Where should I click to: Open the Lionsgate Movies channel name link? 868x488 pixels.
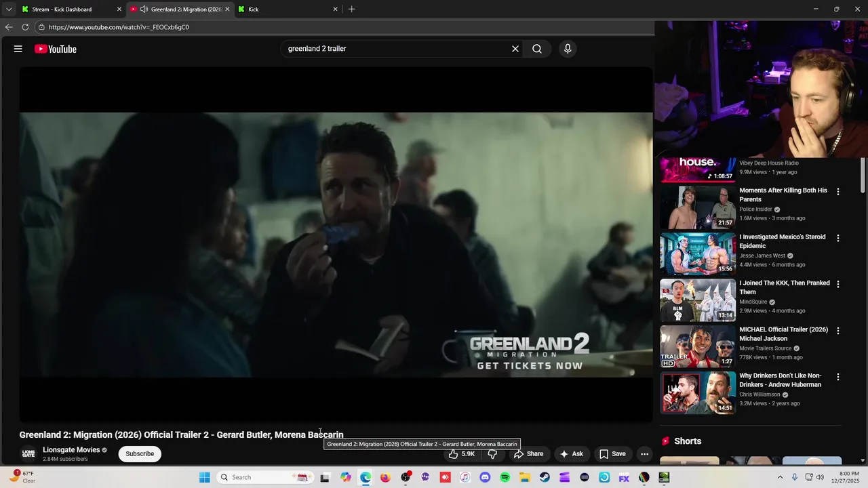(71, 450)
